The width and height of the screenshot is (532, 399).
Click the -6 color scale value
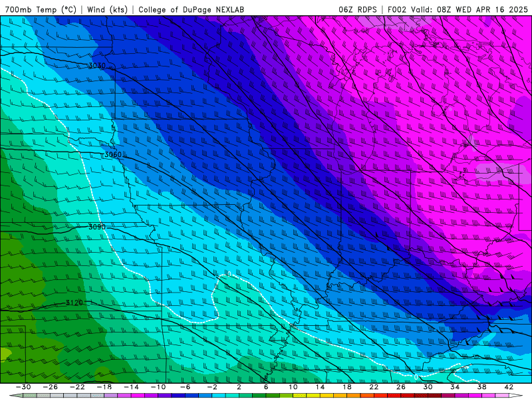186,387
